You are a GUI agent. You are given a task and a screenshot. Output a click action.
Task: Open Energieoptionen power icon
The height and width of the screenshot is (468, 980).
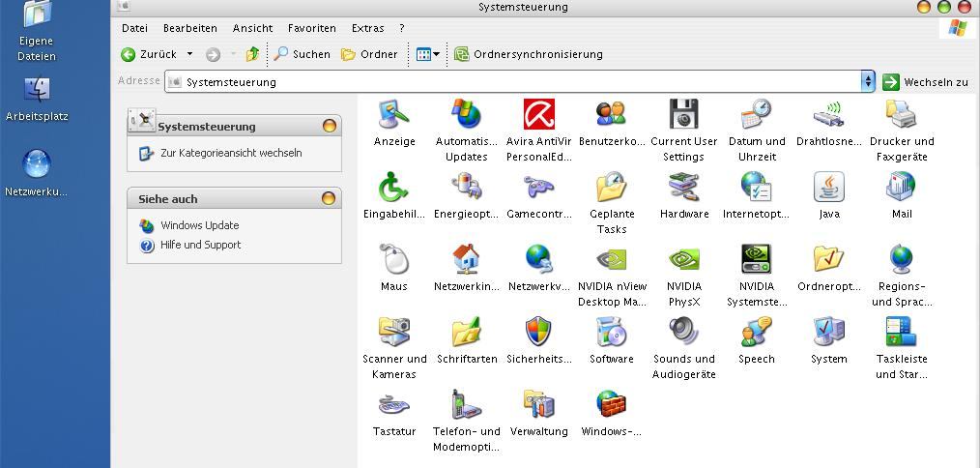click(x=466, y=187)
